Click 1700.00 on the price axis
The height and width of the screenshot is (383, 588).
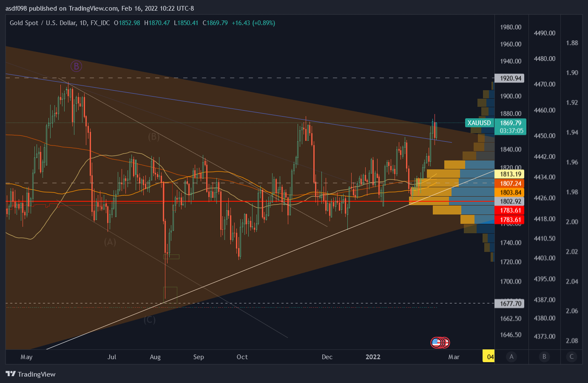coord(511,281)
